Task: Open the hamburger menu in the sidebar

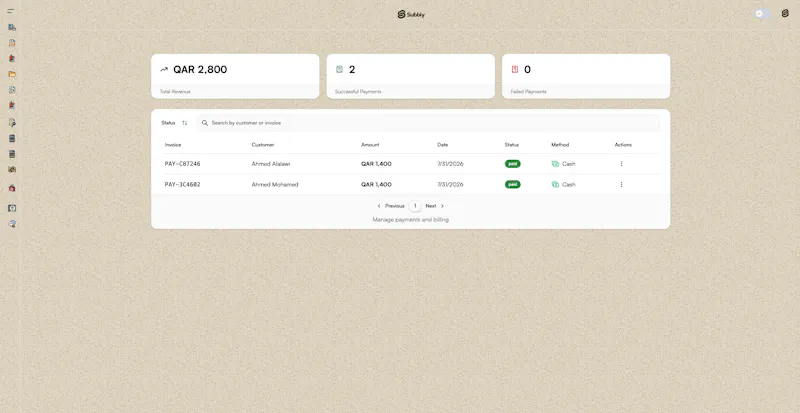Action: point(11,11)
